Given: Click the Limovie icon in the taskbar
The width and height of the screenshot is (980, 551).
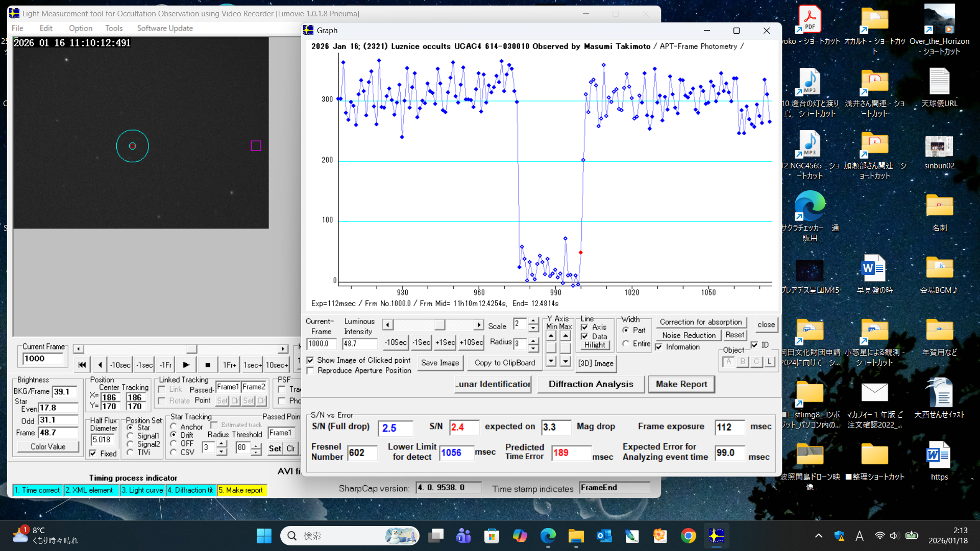Looking at the screenshot, I should point(716,536).
